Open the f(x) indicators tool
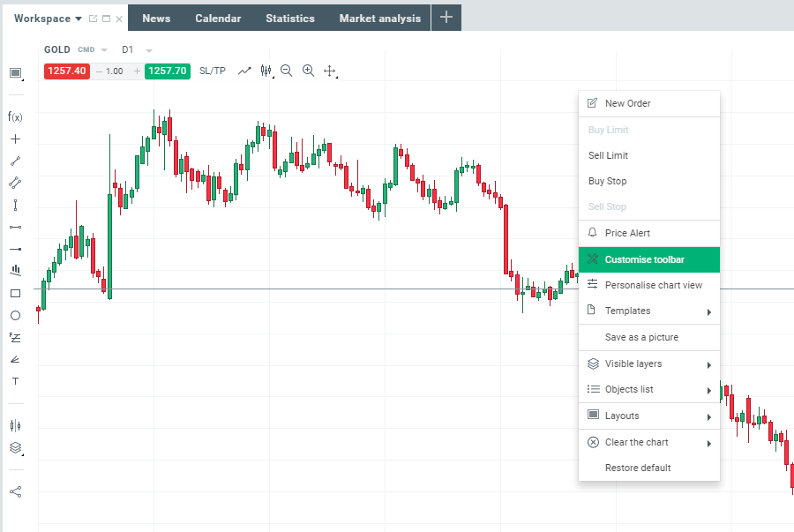 click(15, 116)
